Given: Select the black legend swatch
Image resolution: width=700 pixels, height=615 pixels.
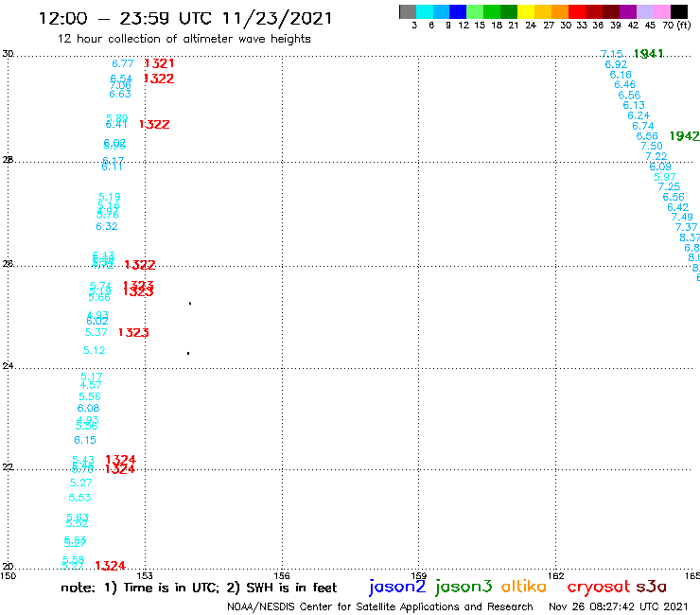Looking at the screenshot, I should (679, 11).
